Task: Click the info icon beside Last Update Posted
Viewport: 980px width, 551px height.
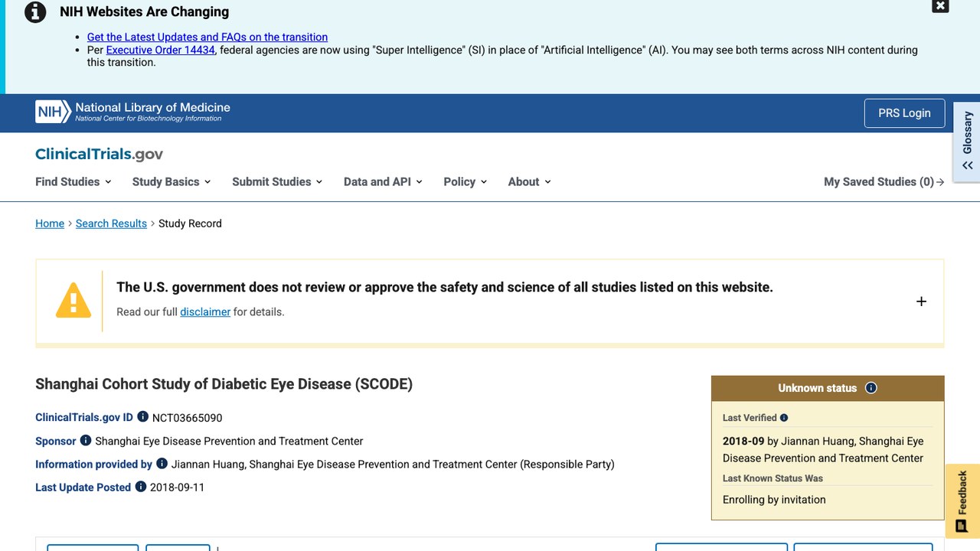Action: pos(141,486)
